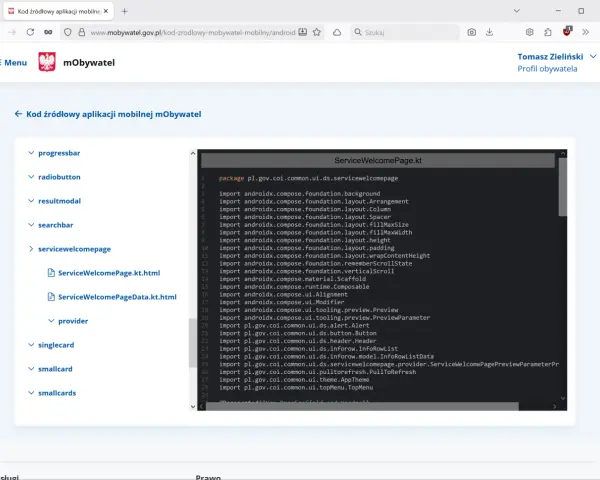Click the install-page icon in the address bar
600x480 pixels.
coord(303,32)
